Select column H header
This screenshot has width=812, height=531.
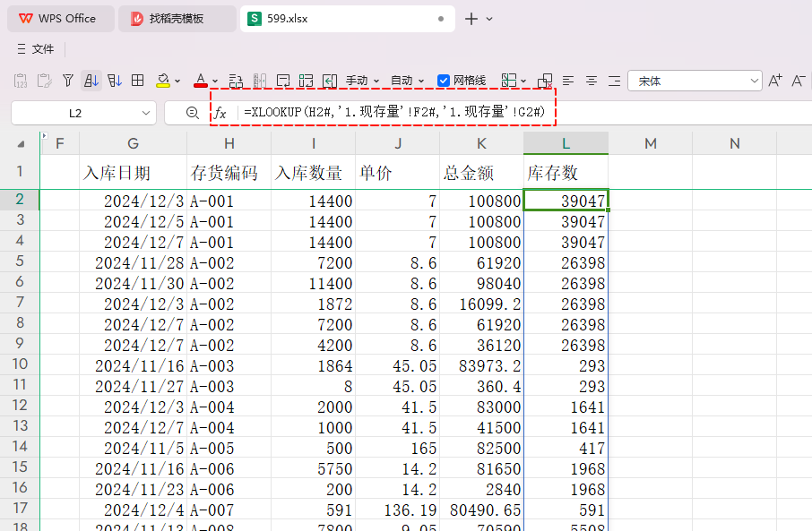229,143
